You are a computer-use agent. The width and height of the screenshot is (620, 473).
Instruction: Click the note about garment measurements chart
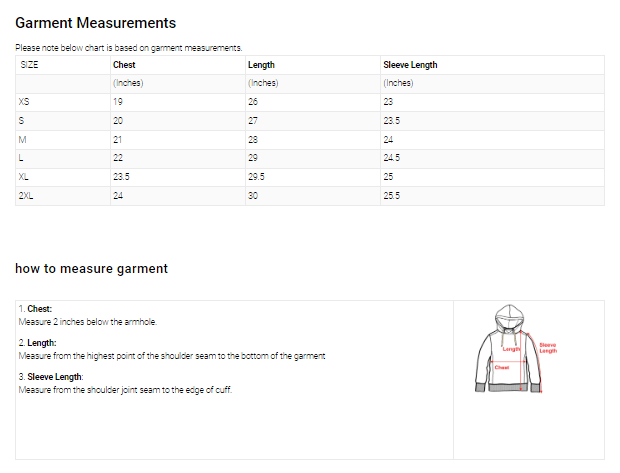tap(128, 47)
